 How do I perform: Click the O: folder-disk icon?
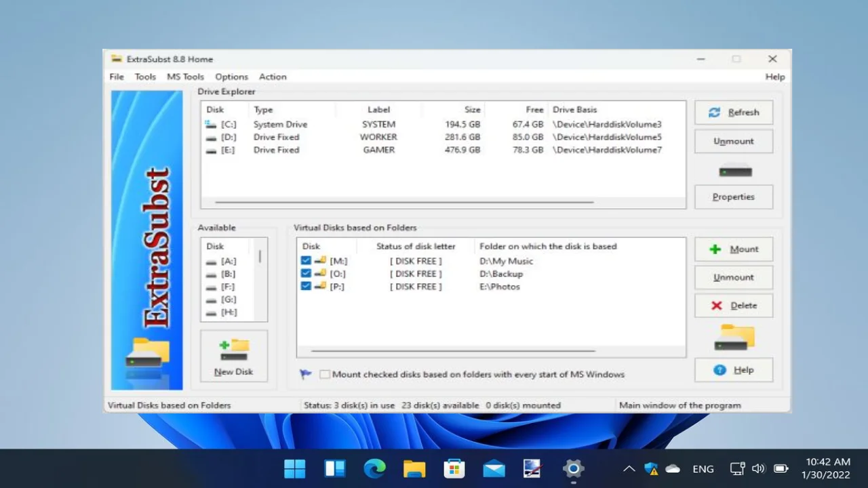click(x=320, y=274)
